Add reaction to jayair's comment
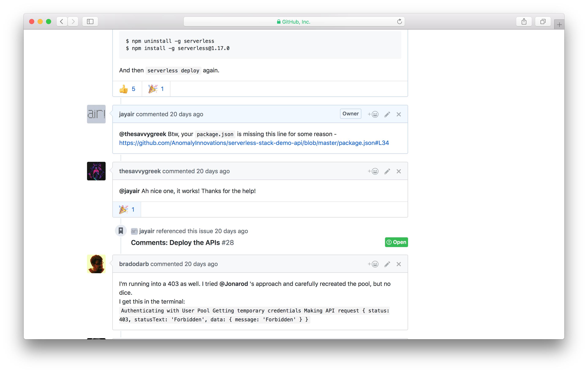The width and height of the screenshot is (588, 373). click(x=373, y=114)
